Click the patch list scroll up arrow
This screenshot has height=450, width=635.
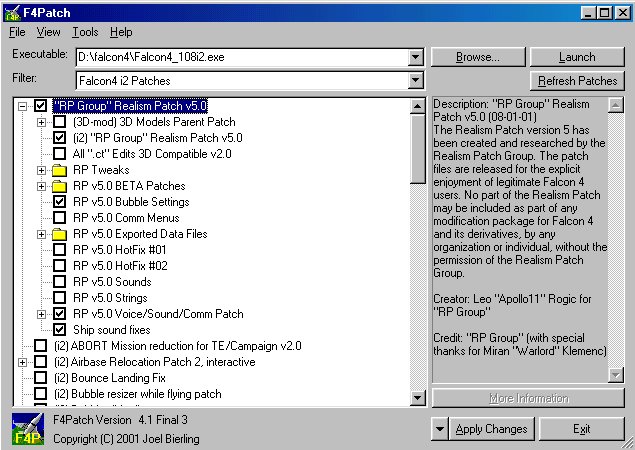tap(418, 107)
